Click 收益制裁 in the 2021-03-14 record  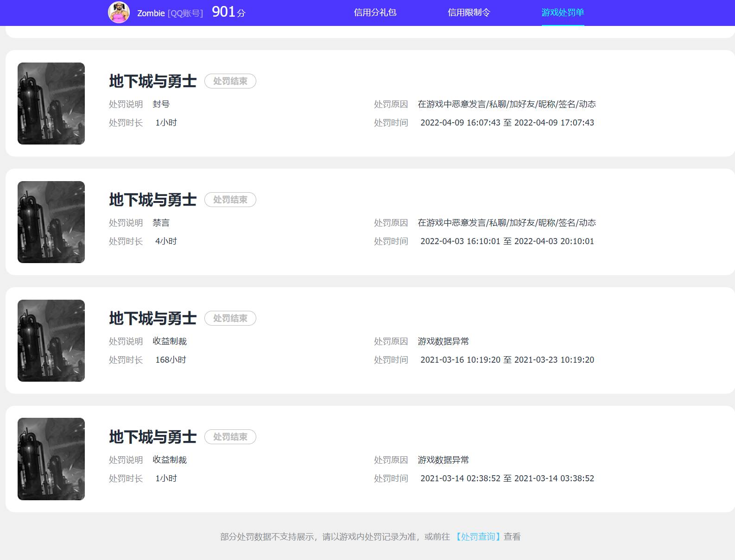(x=170, y=460)
